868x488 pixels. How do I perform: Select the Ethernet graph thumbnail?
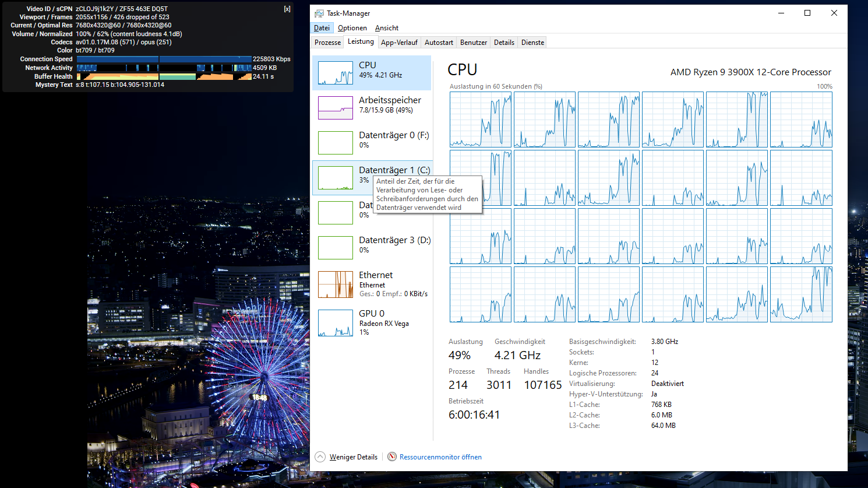tap(336, 285)
